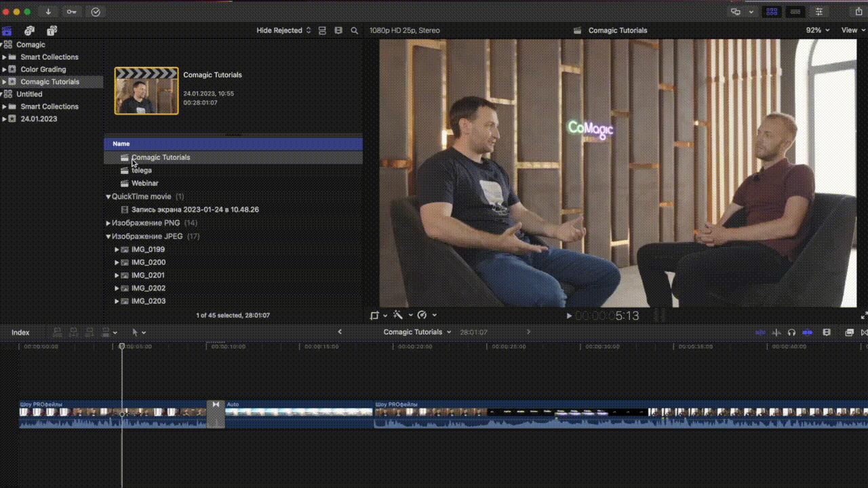Select the IMG_0203 image row
Screen dimensions: 868x488
tap(233, 301)
